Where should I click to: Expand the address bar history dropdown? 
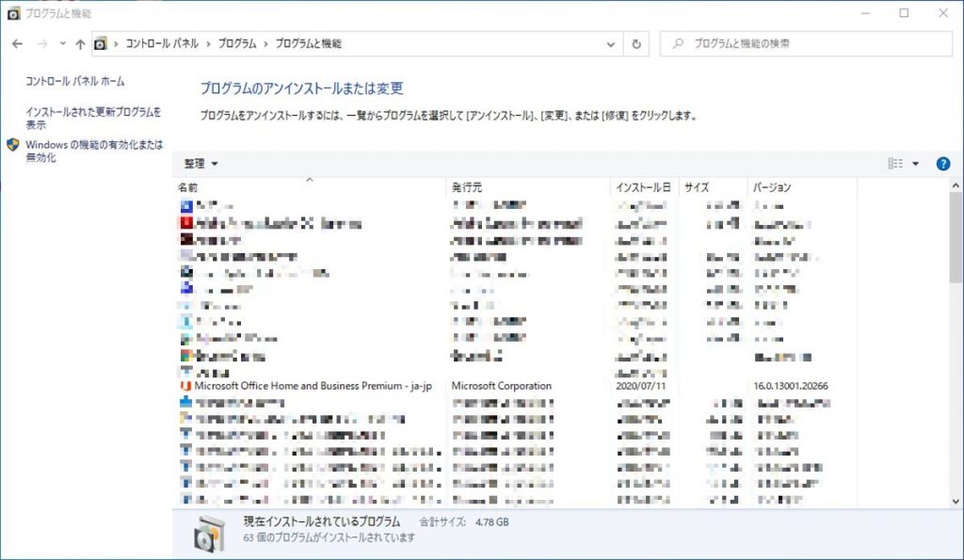[610, 44]
